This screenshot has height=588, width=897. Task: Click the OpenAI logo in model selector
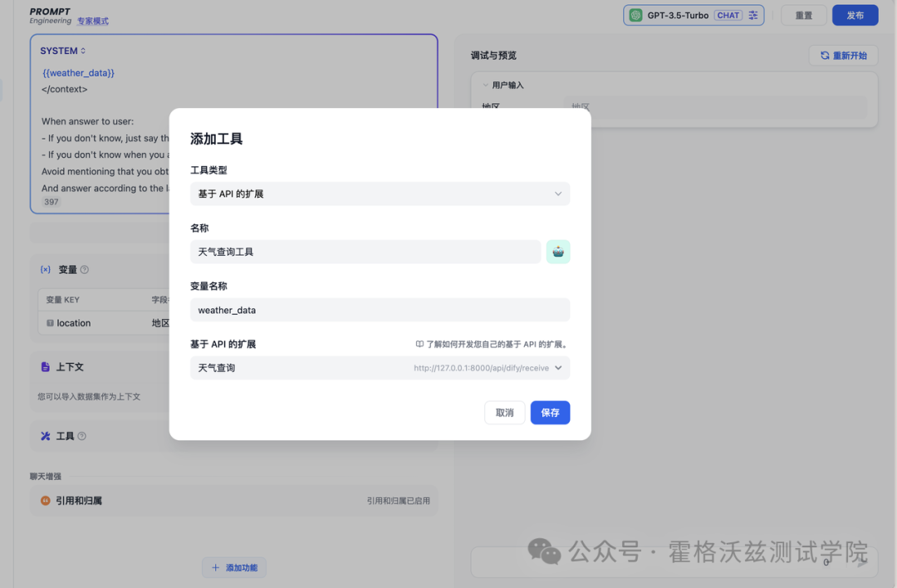click(635, 15)
